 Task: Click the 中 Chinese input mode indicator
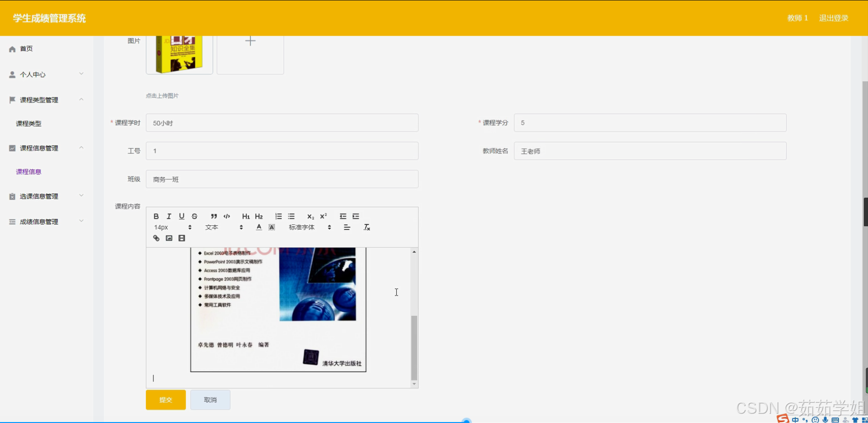tap(795, 420)
